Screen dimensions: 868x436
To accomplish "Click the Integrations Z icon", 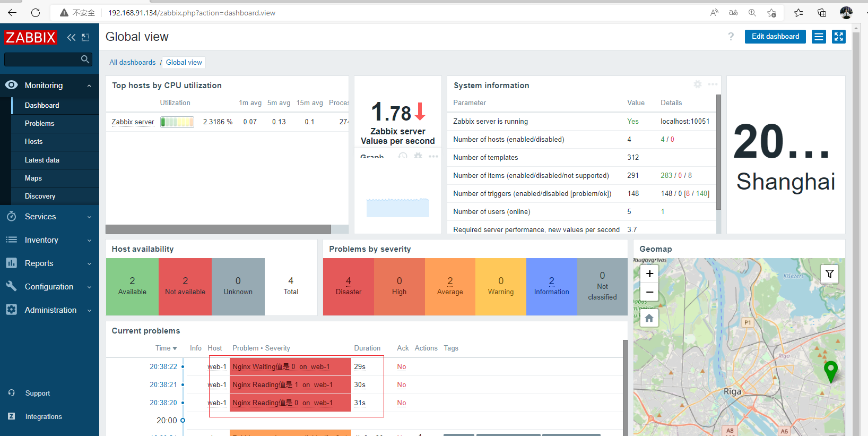I will click(x=12, y=416).
